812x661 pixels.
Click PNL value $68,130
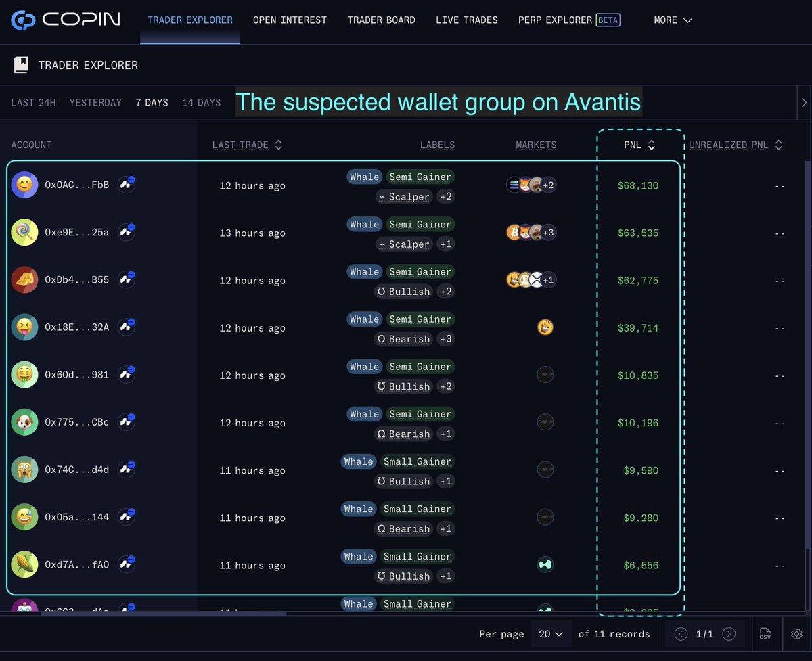637,185
